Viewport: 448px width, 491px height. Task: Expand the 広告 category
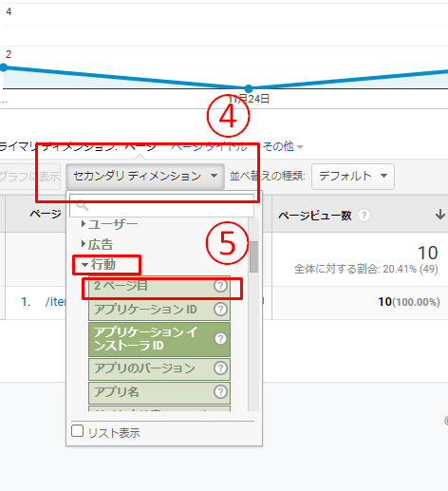tap(97, 244)
